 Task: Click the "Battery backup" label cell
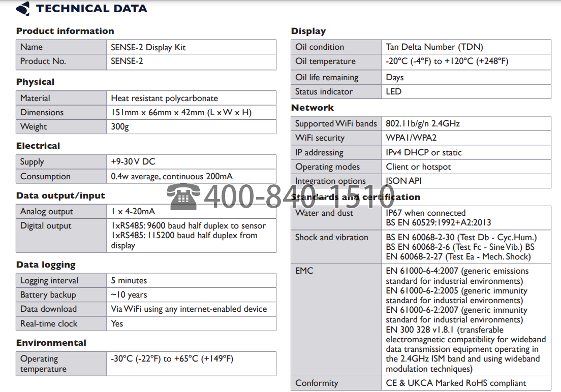[x=61, y=295]
